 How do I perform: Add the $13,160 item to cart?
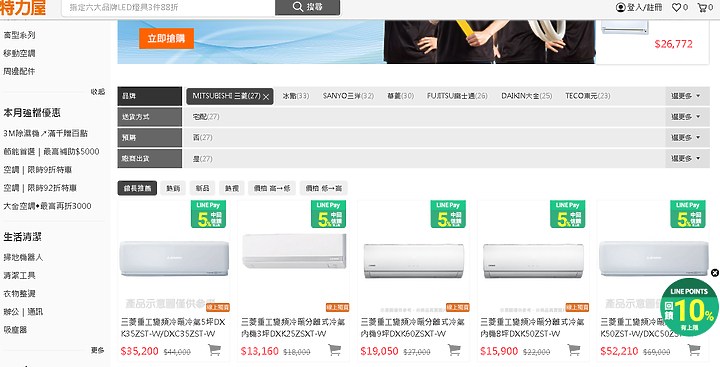(x=335, y=350)
